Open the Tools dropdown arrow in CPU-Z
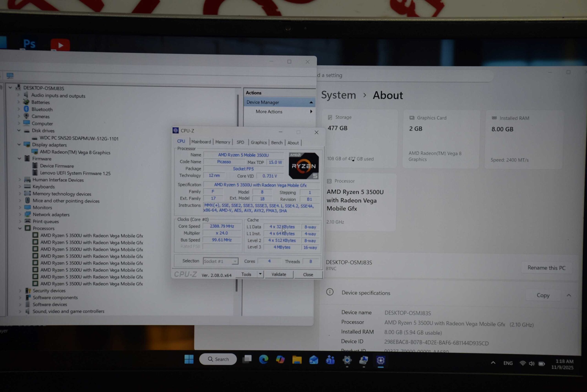Screen dimensions: 587x392 (x=260, y=274)
